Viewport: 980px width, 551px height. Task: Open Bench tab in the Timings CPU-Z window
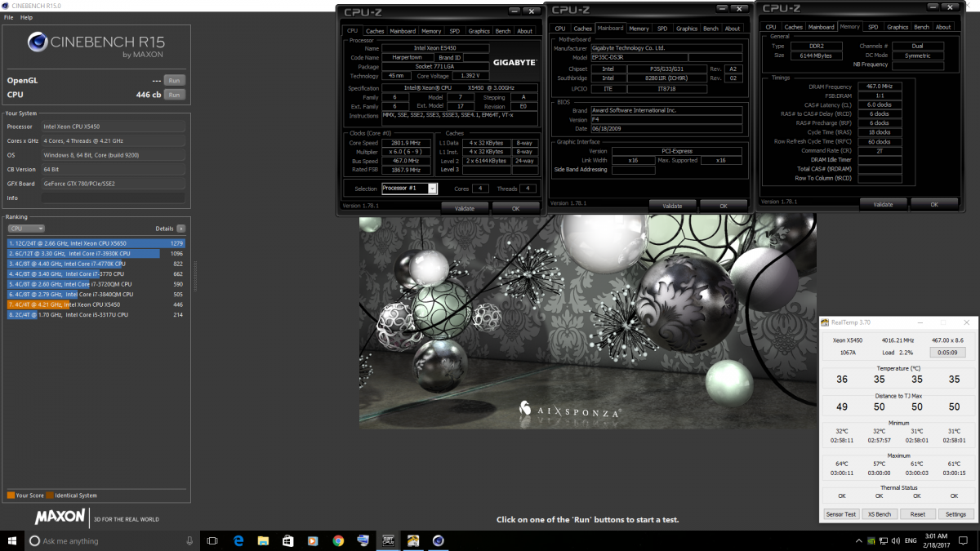pos(921,27)
